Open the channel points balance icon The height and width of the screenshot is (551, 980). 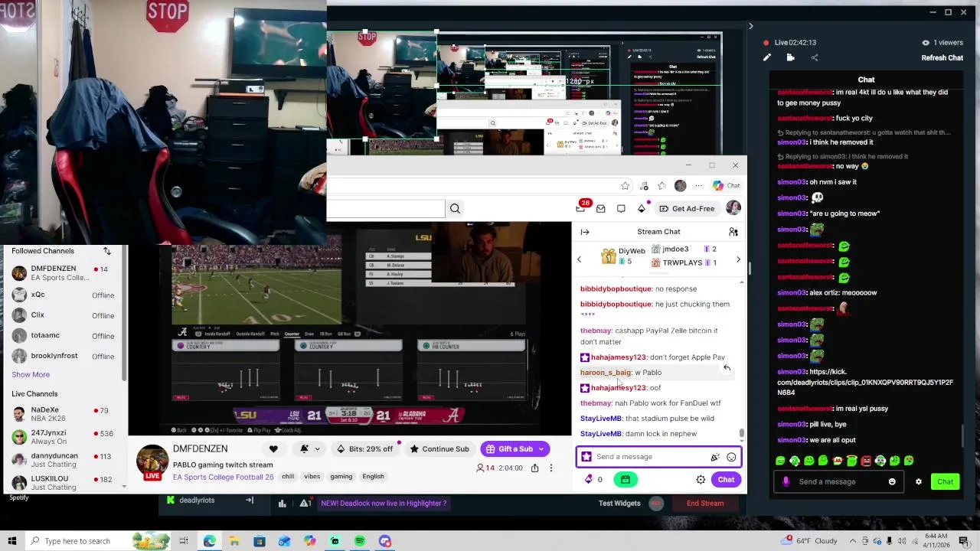pyautogui.click(x=588, y=480)
